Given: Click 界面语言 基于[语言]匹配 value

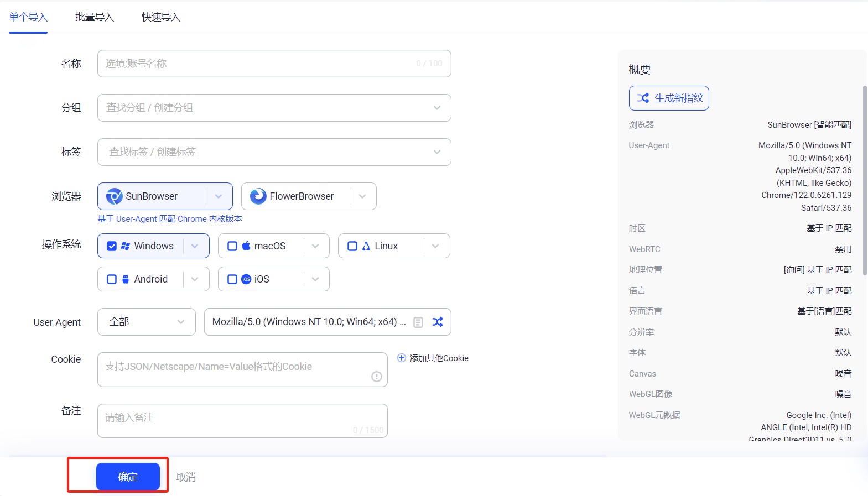Looking at the screenshot, I should [x=824, y=311].
